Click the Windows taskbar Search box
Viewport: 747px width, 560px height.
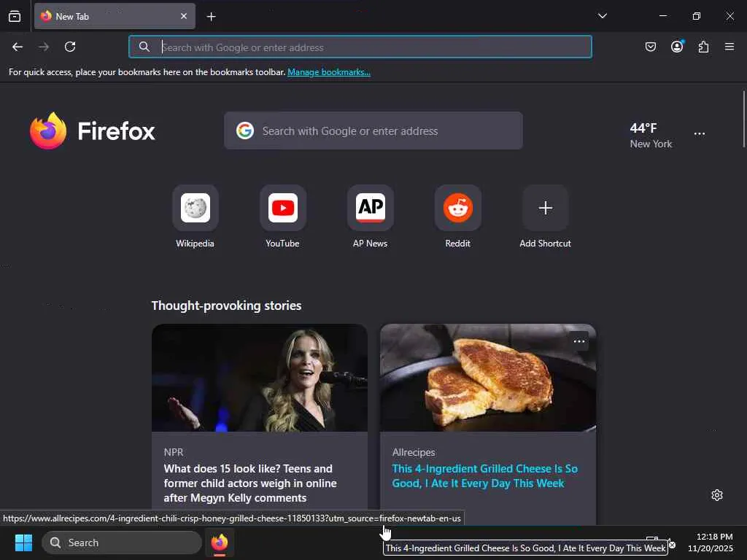pos(122,542)
